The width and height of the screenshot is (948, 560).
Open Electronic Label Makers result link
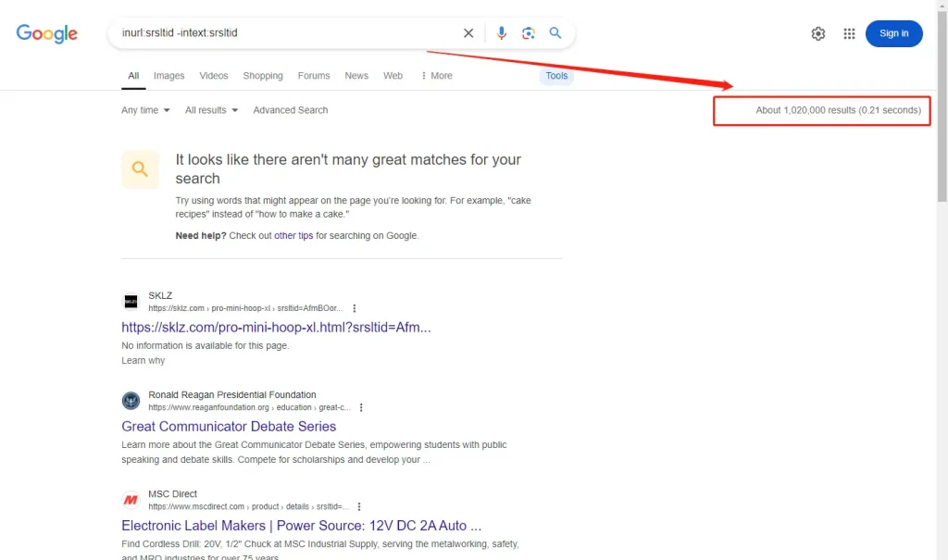(x=301, y=526)
